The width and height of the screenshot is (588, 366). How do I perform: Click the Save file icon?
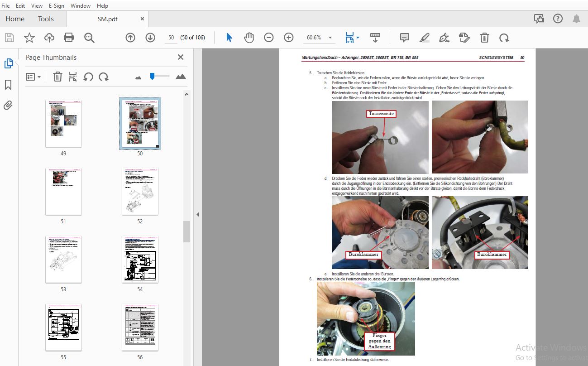[x=10, y=38]
